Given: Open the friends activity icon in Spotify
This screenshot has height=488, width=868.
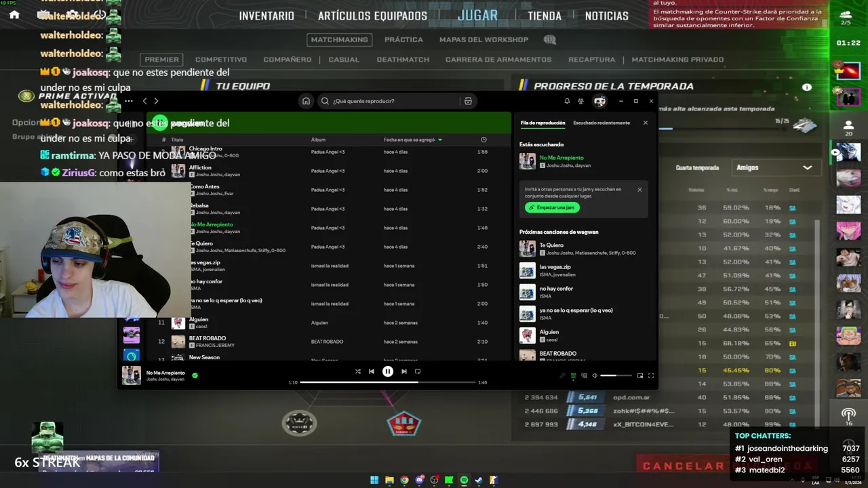Looking at the screenshot, I should point(581,101).
